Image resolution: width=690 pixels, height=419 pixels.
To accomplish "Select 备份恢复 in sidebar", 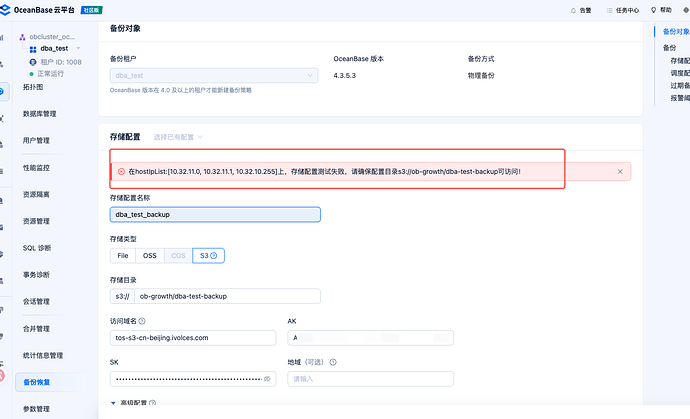I will 49,382.
